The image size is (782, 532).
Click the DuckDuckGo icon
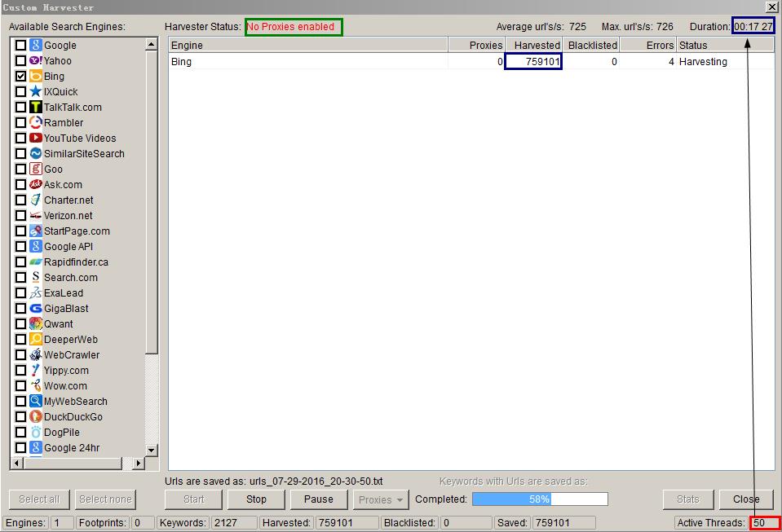pyautogui.click(x=35, y=416)
